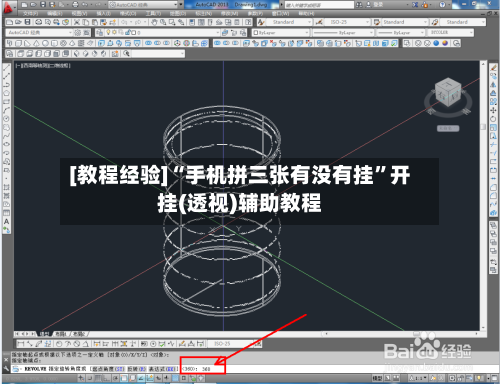The image size is (500, 384).
Task: Open the ISO-25 dimension style dropdown at top
Action: (x=347, y=22)
